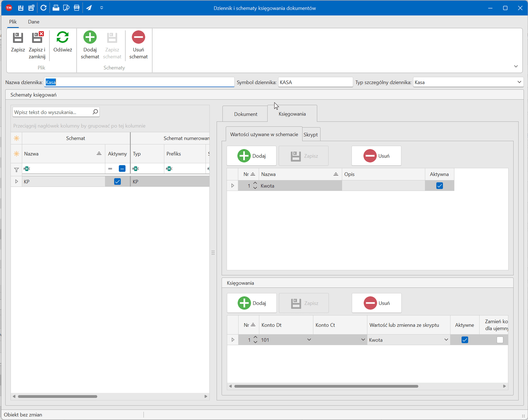Click the red Usuń schemat icon

pyautogui.click(x=138, y=38)
